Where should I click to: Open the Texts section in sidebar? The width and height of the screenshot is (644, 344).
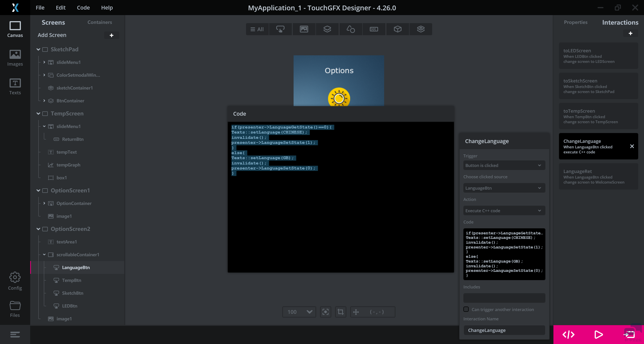coord(15,87)
